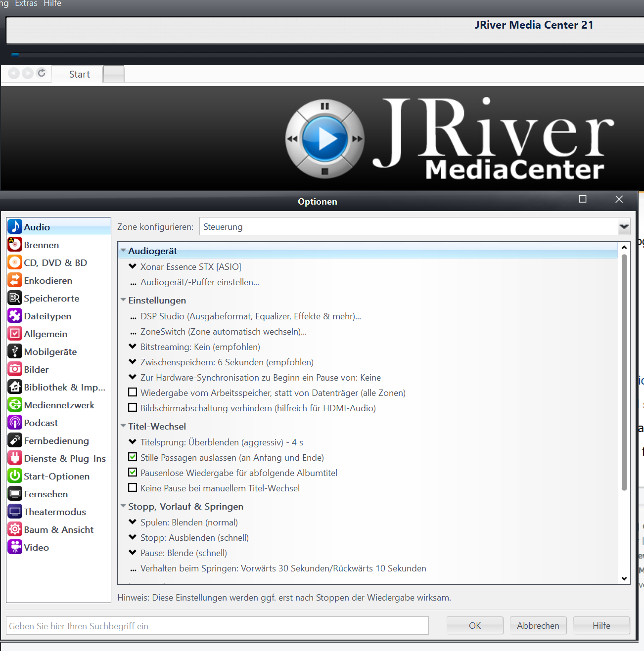Cancel with the Abbrechen button
This screenshot has width=644, height=651.
tap(538, 625)
